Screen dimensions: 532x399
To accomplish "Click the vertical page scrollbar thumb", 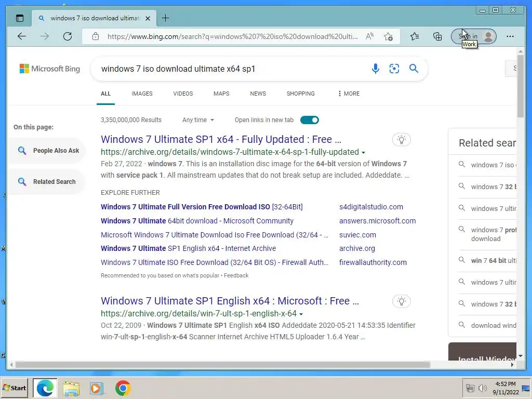I will (x=521, y=86).
